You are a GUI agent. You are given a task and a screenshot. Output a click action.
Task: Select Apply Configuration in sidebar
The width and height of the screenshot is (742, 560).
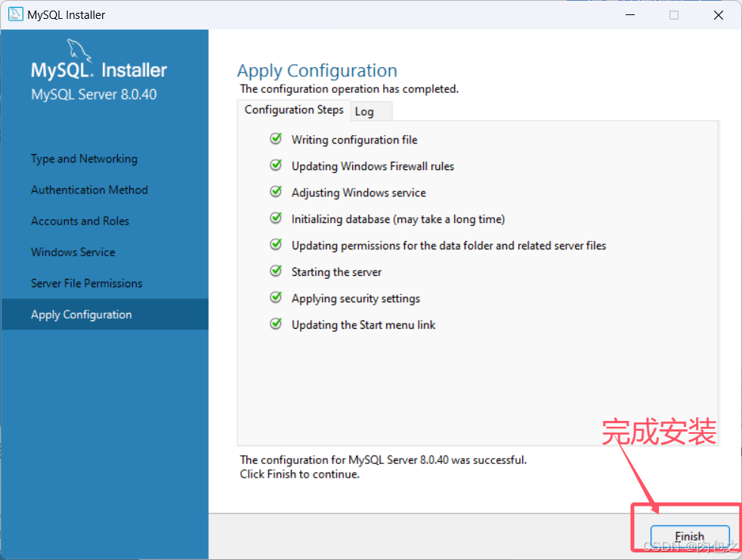[x=104, y=314]
